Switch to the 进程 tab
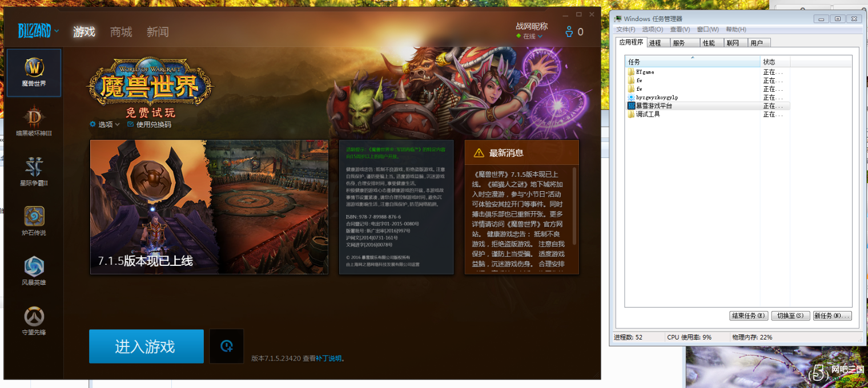The image size is (868, 388). [x=659, y=43]
